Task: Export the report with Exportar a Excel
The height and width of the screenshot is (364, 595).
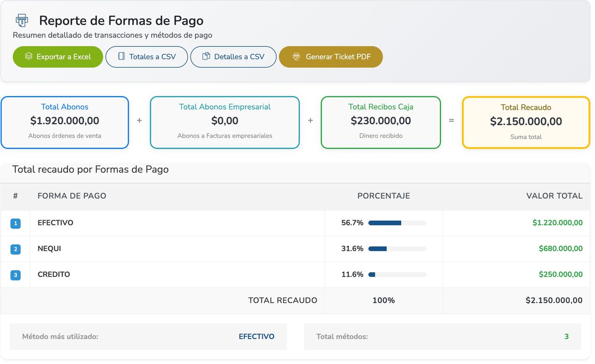Action: coord(58,57)
